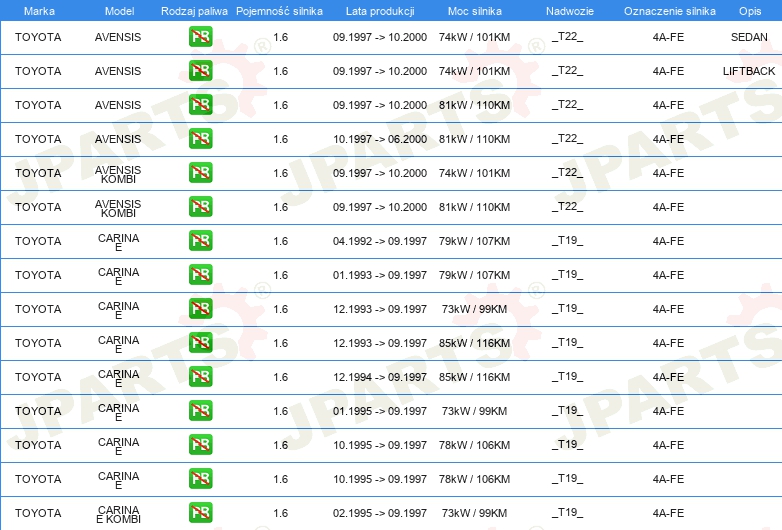This screenshot has height=530, width=782.
Task: Click 4A-FE engine code in 12.1994 row
Action: pos(668,377)
